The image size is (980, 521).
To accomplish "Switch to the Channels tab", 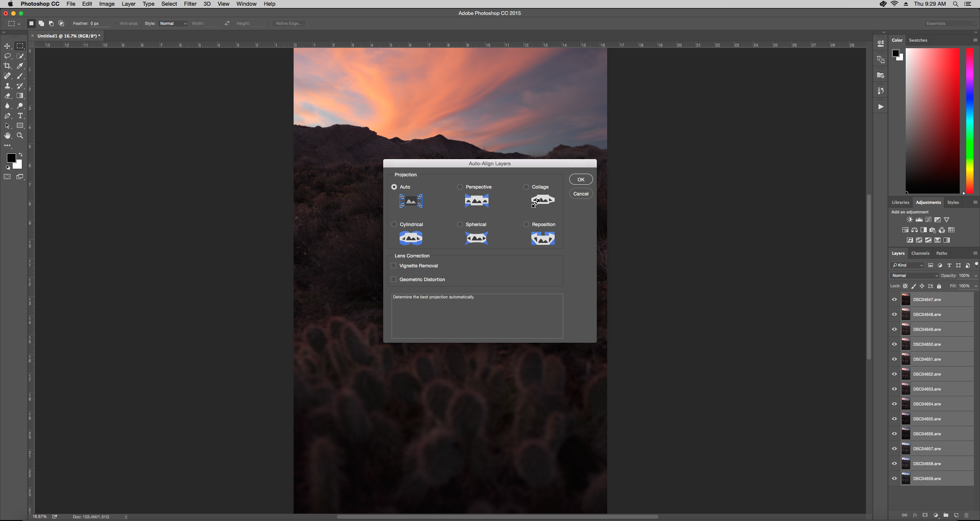I will [920, 253].
